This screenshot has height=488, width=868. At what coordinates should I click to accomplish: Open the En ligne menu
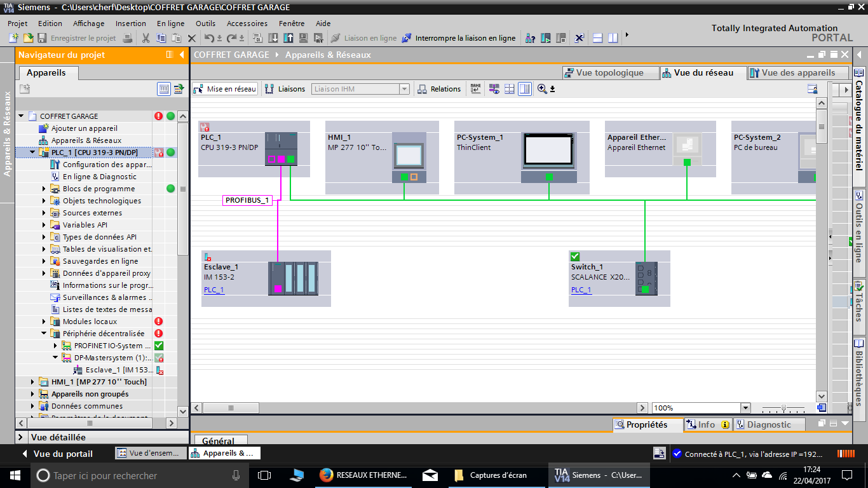(x=170, y=24)
